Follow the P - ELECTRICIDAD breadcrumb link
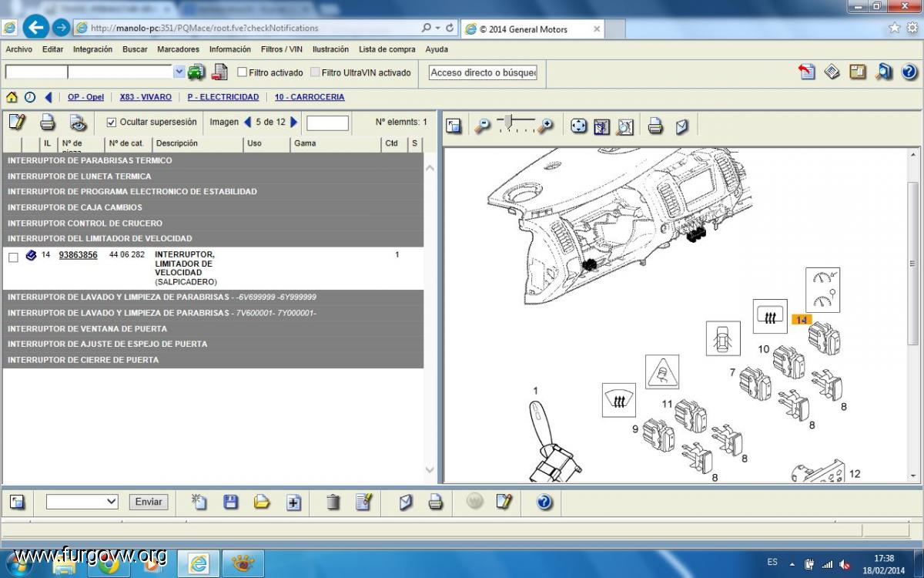 (x=223, y=97)
